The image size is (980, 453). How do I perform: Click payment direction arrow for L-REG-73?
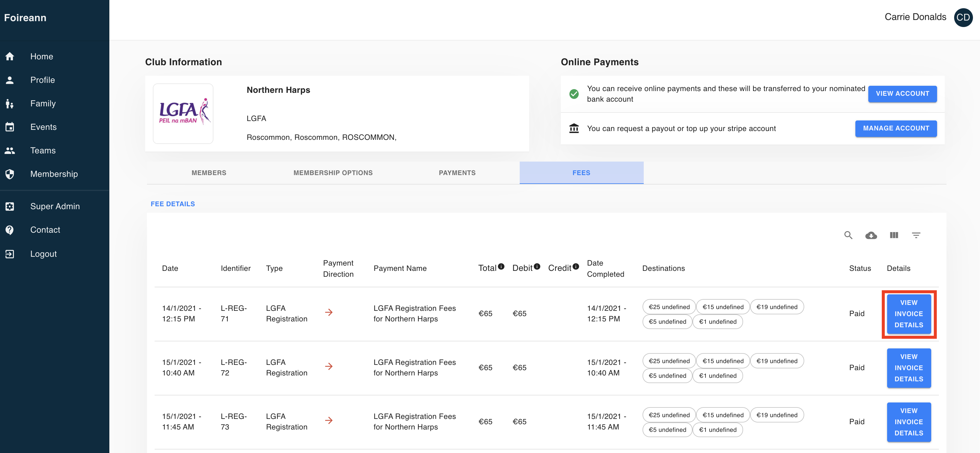(x=329, y=421)
